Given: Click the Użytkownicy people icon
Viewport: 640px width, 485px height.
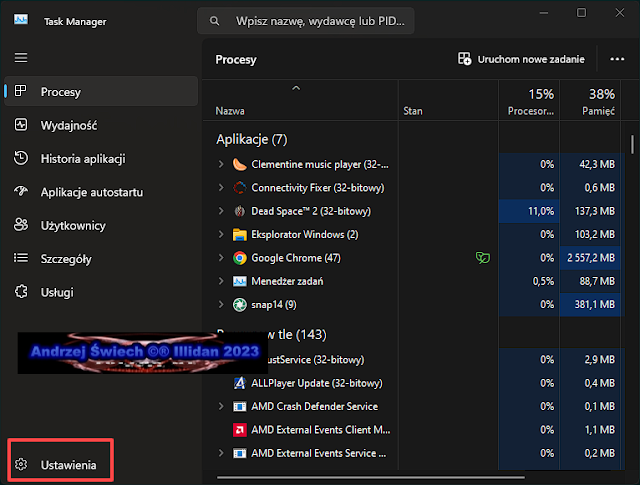Looking at the screenshot, I should point(21,225).
